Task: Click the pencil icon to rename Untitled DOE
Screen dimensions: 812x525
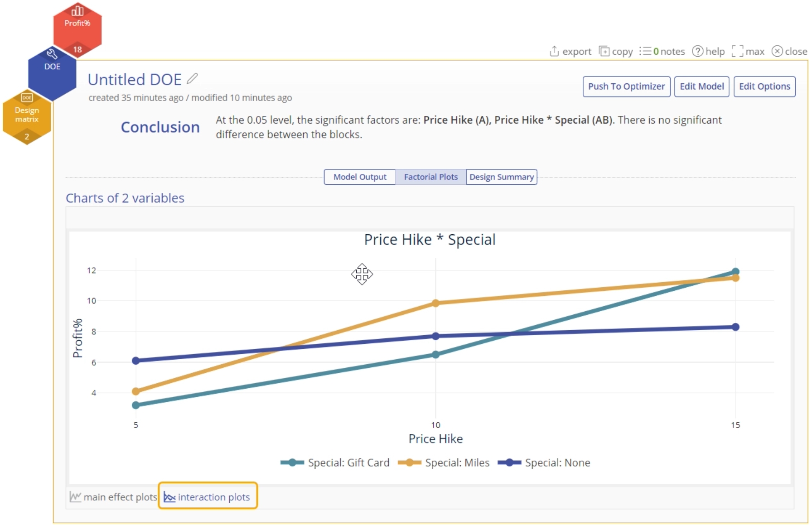Action: [193, 79]
